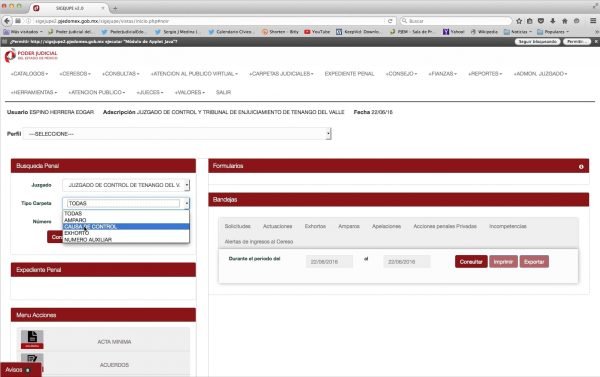600x377 pixels.
Task: Select CAUSA DE CONTROL option
Action: (x=126, y=227)
